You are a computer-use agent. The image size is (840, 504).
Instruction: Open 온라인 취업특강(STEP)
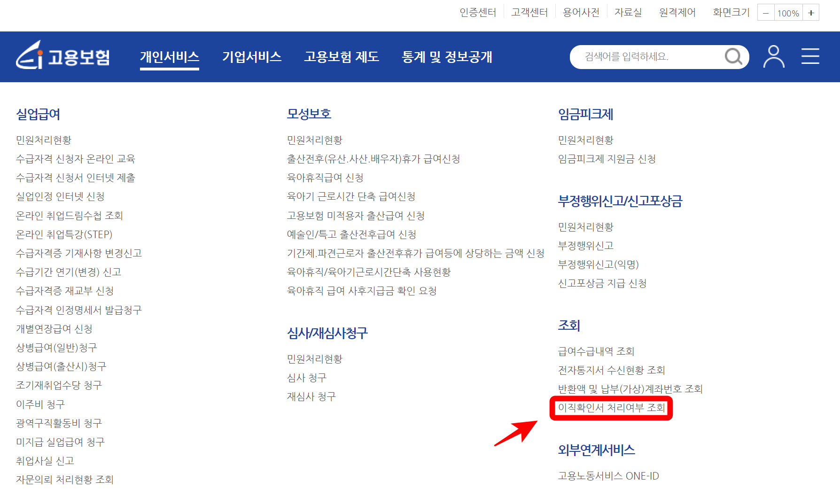pyautogui.click(x=64, y=234)
